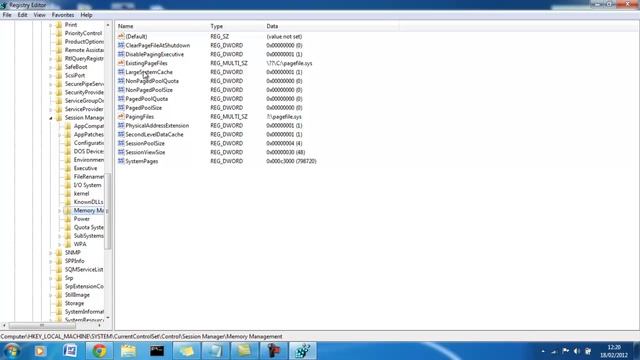Expand the ScsiPort key arrow
This screenshot has width=640, height=360.
[51, 76]
